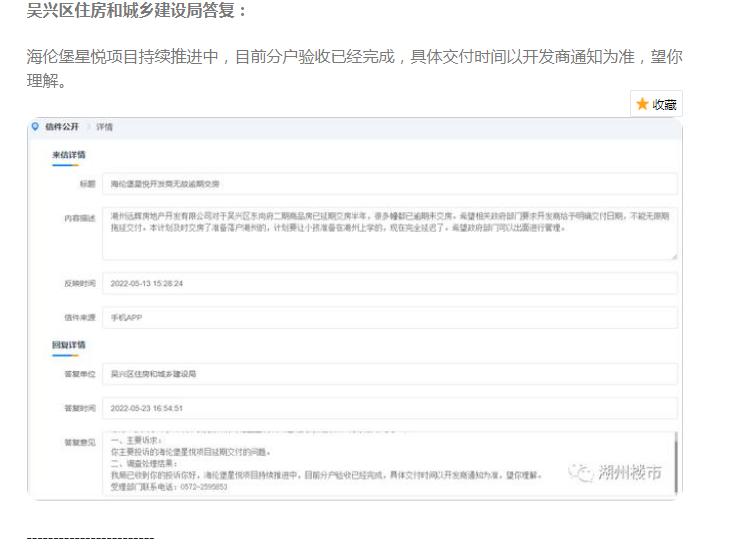Click the 答复单位 field
Image resolution: width=736 pixels, height=550 pixels.
click(390, 374)
